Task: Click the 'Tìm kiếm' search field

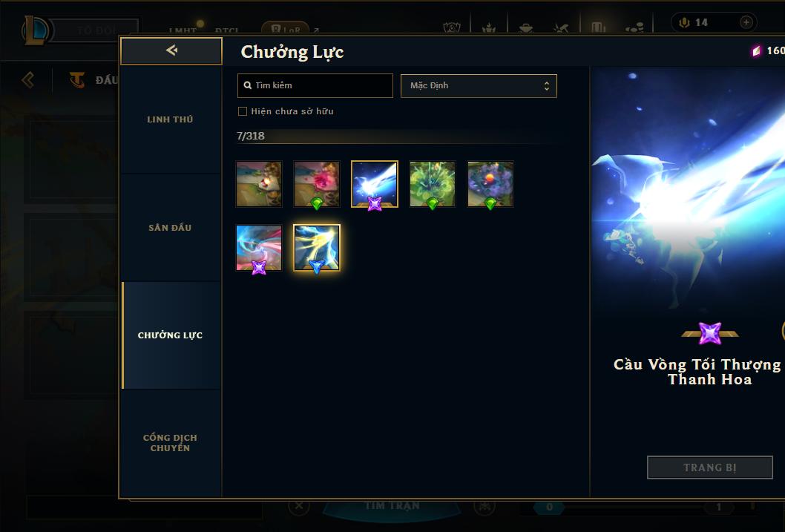Action: pos(315,85)
